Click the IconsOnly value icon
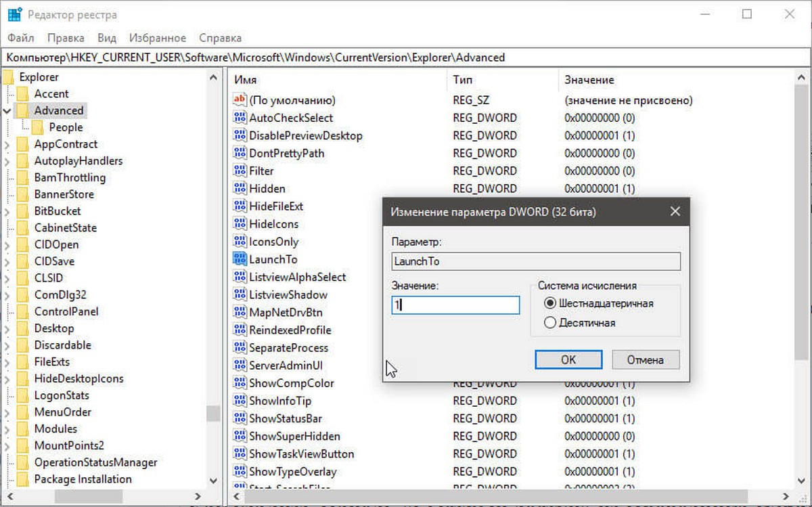Viewport: 812px width, 507px height. [x=240, y=241]
